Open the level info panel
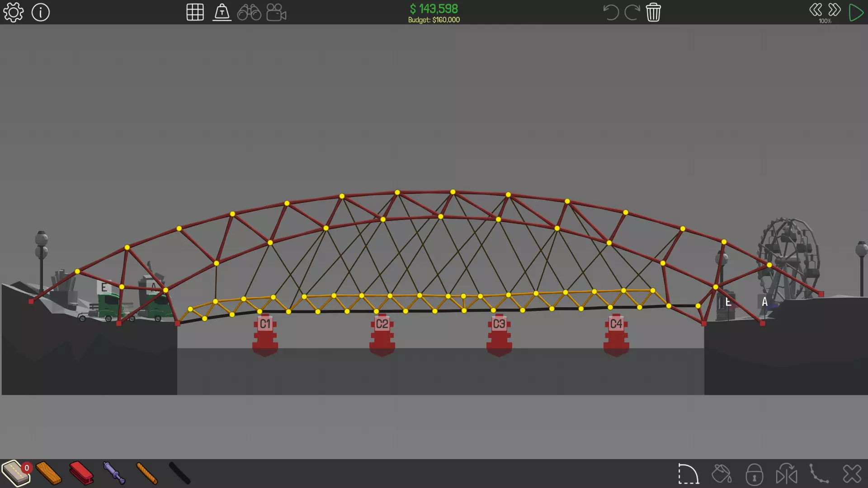 click(41, 12)
